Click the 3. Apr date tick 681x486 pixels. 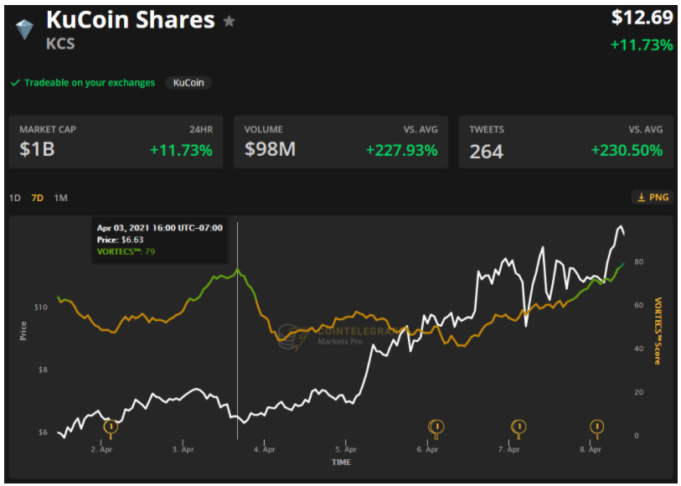pos(183,449)
